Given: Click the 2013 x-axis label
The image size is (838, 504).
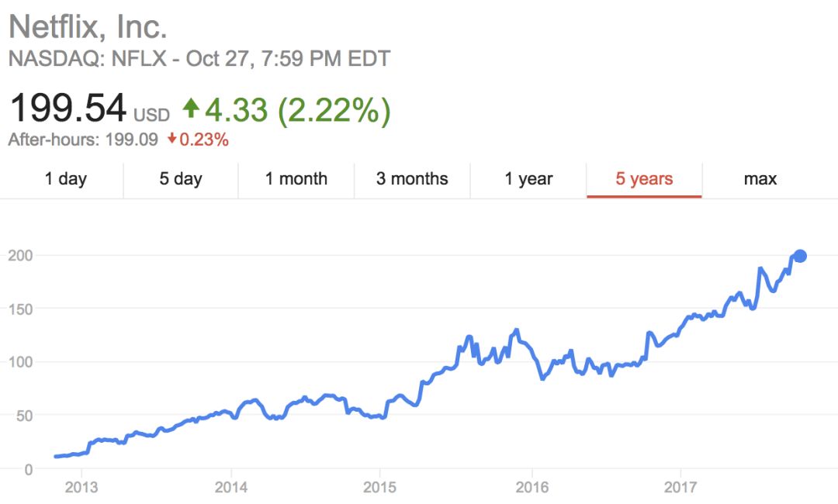Looking at the screenshot, I should pyautogui.click(x=81, y=487).
